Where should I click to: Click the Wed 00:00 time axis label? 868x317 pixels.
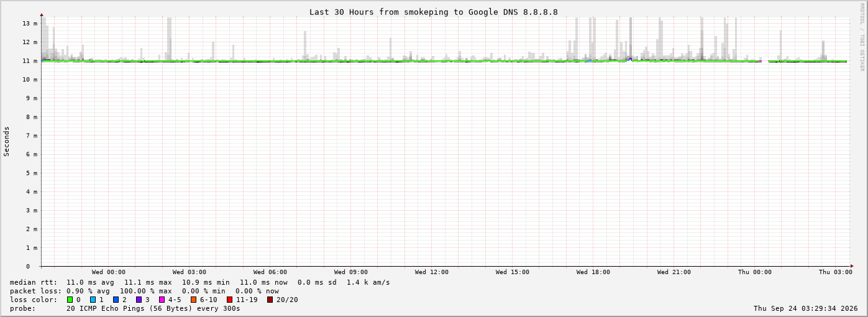click(109, 272)
